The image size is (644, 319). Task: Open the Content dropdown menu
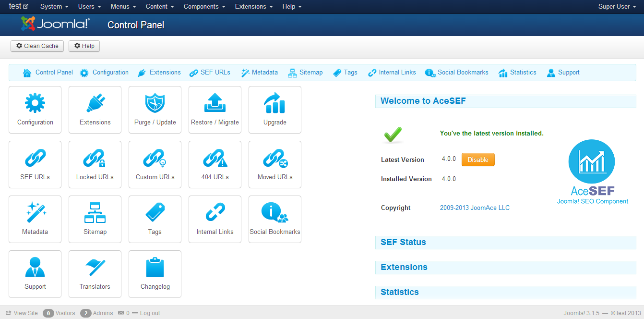[160, 7]
